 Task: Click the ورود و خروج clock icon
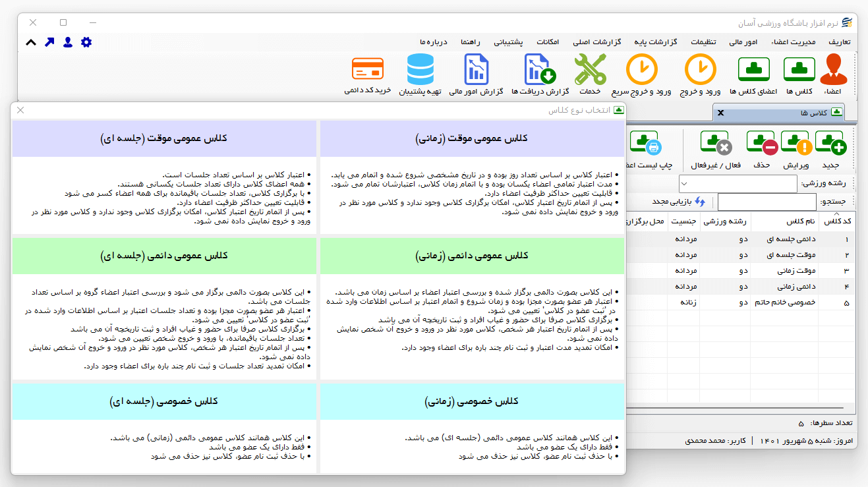[x=700, y=74]
